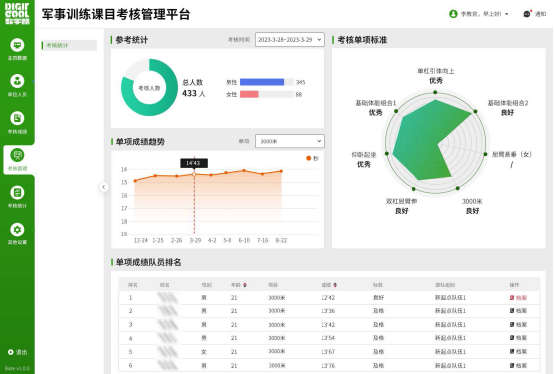The image size is (554, 374).
Task: Click the 退出 logout button
Action: 17,352
